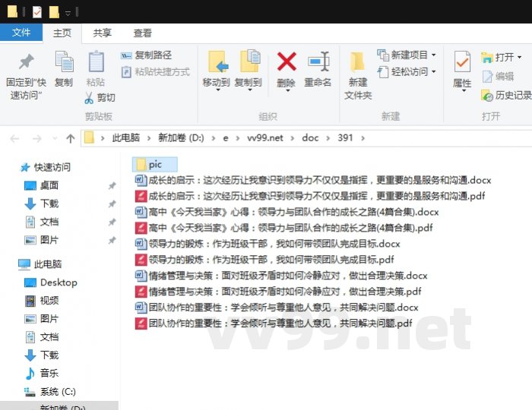
Task: Click the vv99.net breadcrumb segment
Action: coord(265,138)
